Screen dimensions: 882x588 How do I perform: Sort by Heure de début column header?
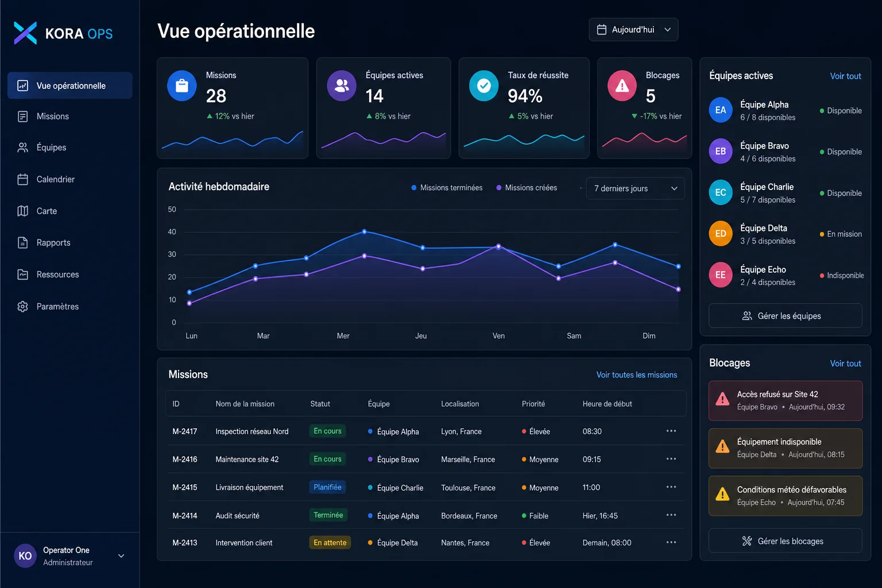pyautogui.click(x=607, y=404)
